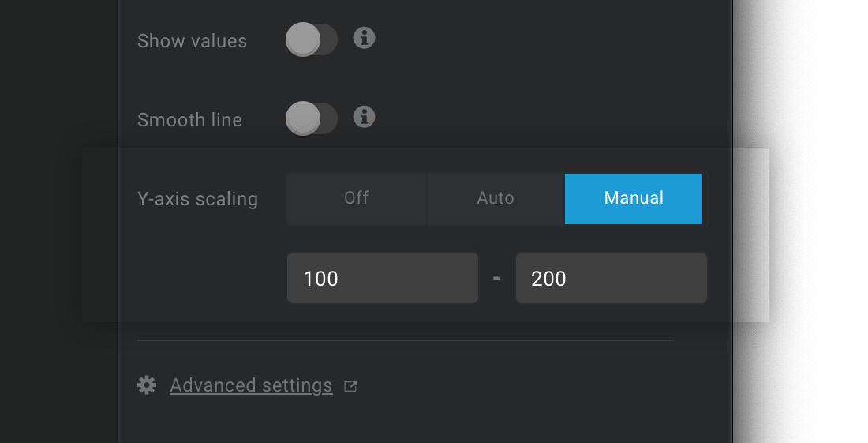Viewport: 868px width, 443px height.
Task: Click the Smooth line label text
Action: click(190, 119)
